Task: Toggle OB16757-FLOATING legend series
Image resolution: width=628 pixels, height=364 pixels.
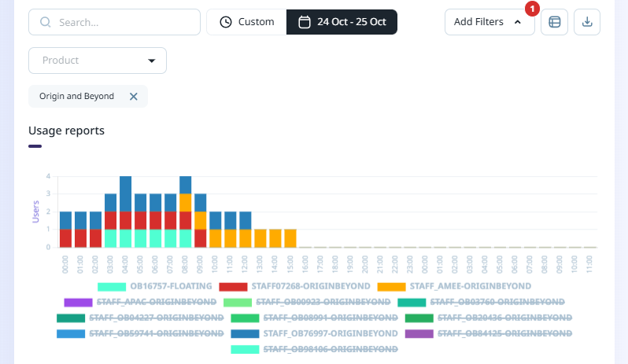Action: tap(170, 286)
